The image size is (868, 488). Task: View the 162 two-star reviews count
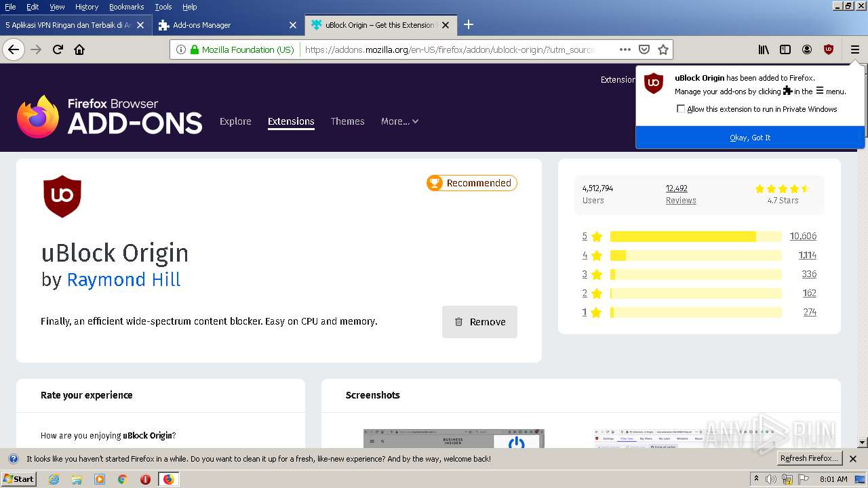coord(810,293)
